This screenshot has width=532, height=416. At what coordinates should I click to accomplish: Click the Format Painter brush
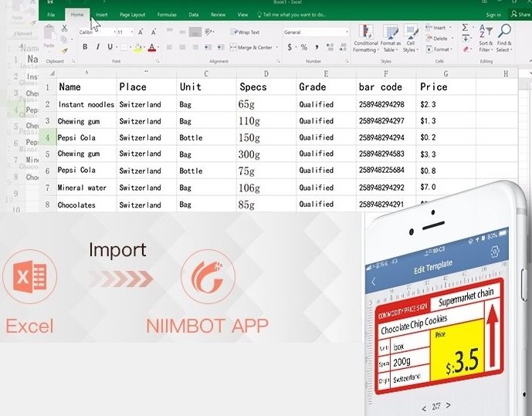[x=64, y=50]
